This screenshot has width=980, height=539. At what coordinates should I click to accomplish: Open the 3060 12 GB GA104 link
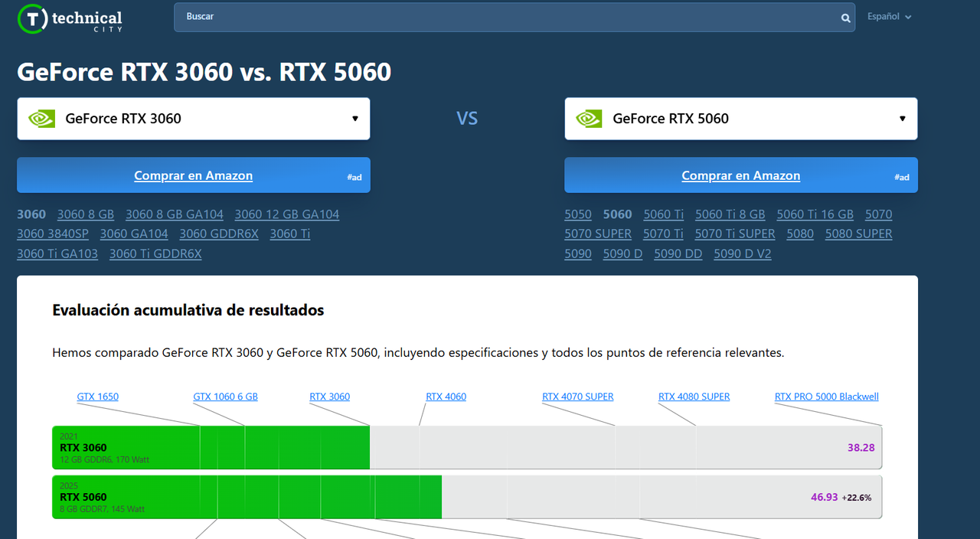[287, 214]
